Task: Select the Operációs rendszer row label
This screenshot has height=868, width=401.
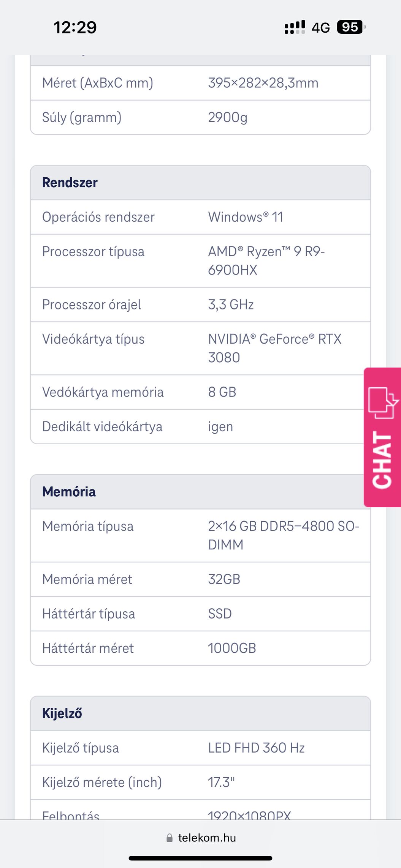Action: click(x=98, y=217)
